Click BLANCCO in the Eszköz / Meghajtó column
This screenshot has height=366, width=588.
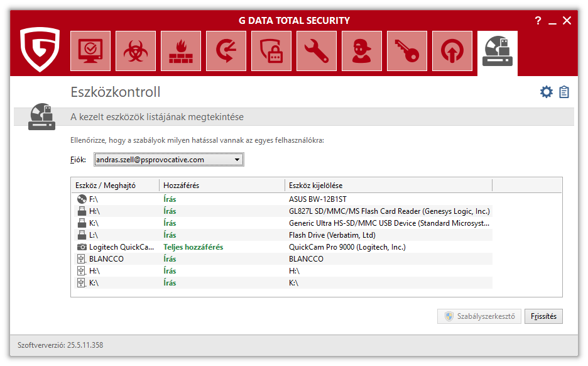point(106,259)
